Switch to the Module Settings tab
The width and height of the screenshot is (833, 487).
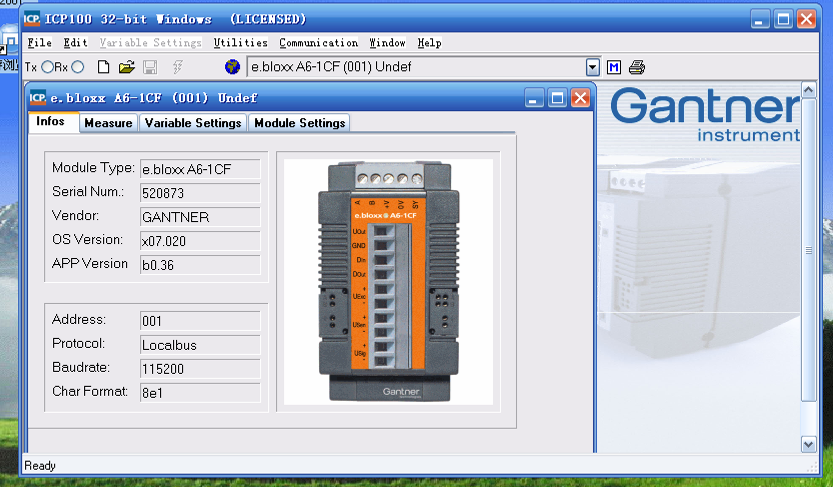pyautogui.click(x=300, y=123)
